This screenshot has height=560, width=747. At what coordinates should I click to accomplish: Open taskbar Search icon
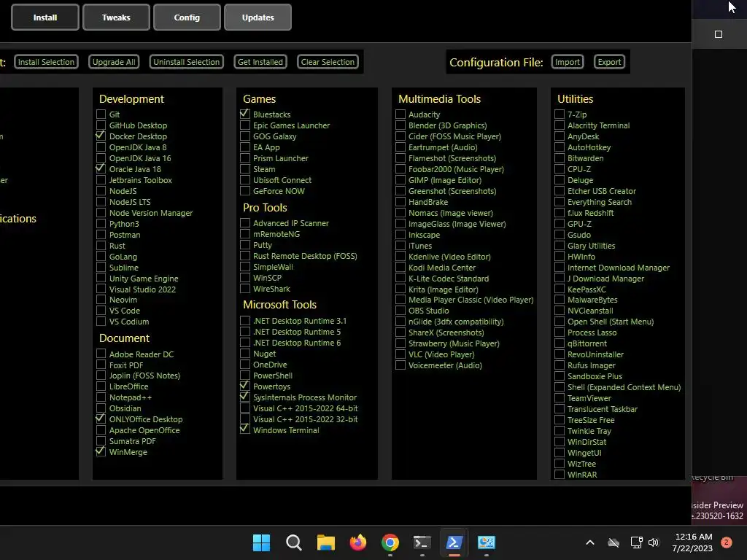pos(293,542)
